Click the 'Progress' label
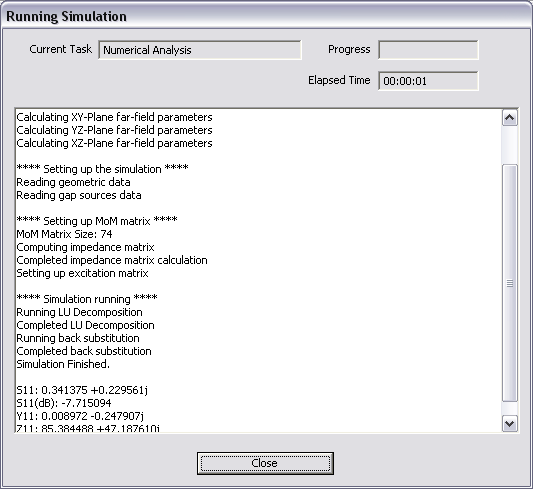The width and height of the screenshot is (533, 489). 349,50
